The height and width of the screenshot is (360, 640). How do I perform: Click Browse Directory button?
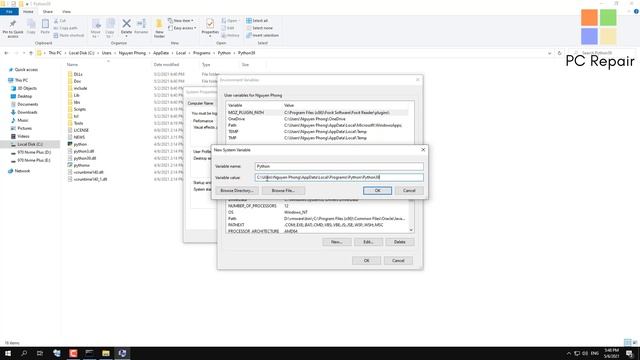coord(237,191)
